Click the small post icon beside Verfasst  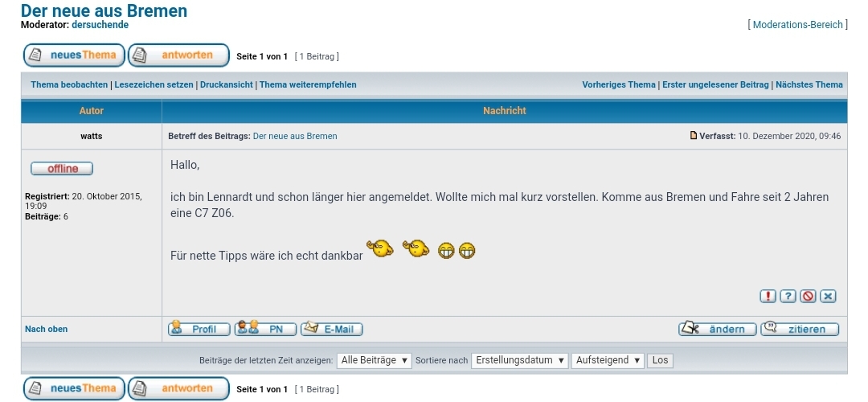694,136
